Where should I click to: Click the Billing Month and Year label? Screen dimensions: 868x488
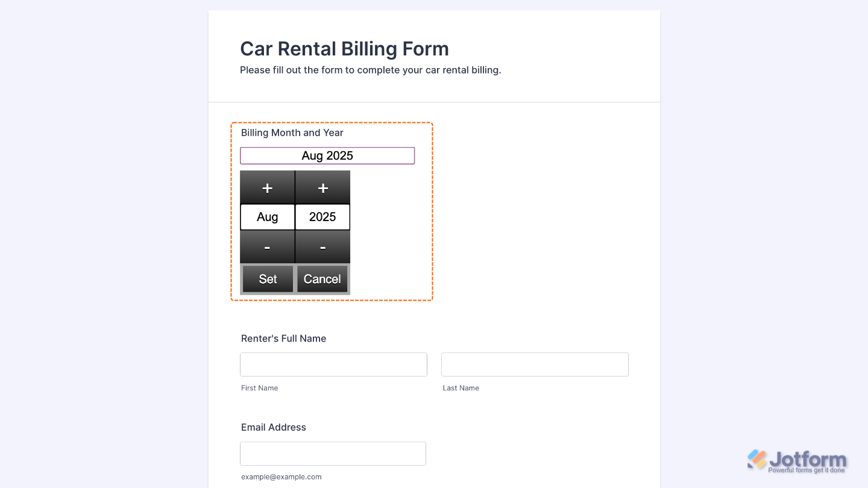292,133
